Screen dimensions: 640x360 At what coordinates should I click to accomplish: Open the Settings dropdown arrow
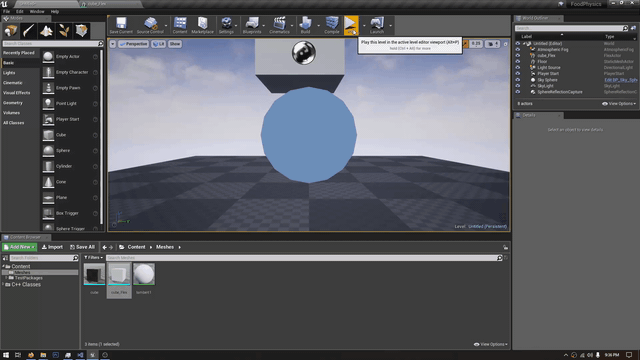point(236,26)
